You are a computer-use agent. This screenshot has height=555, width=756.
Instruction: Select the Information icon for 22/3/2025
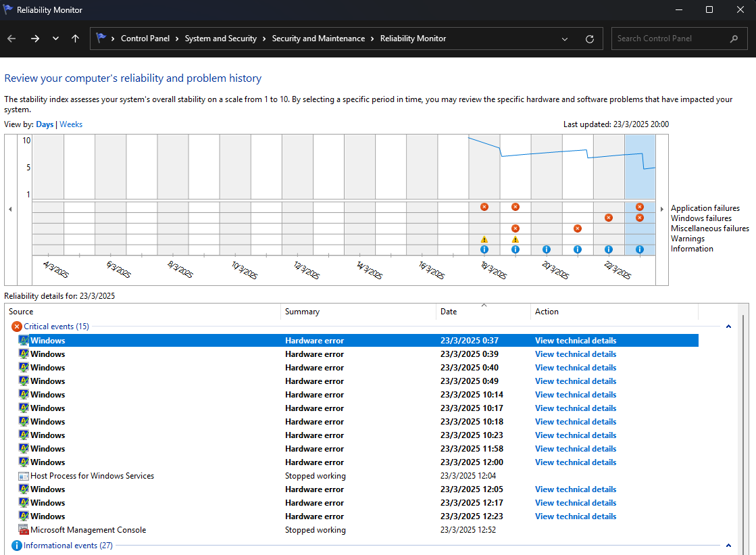(x=609, y=249)
